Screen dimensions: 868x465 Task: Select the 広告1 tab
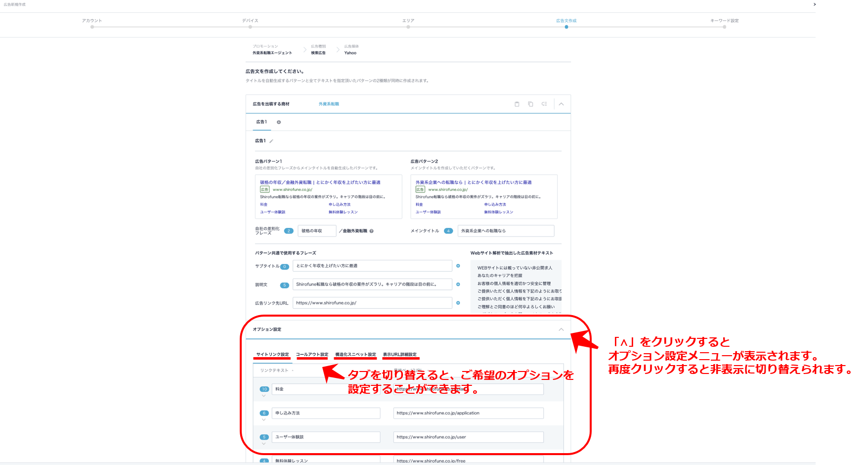click(x=261, y=122)
